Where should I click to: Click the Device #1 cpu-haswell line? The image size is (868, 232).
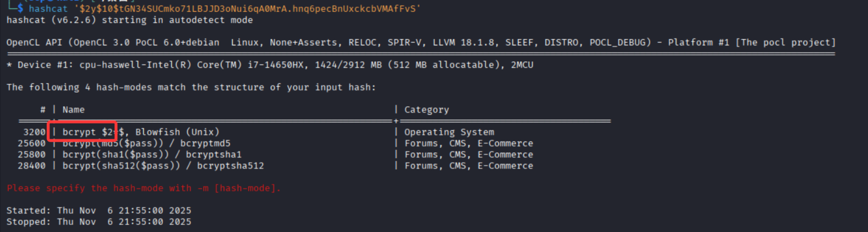click(270, 65)
